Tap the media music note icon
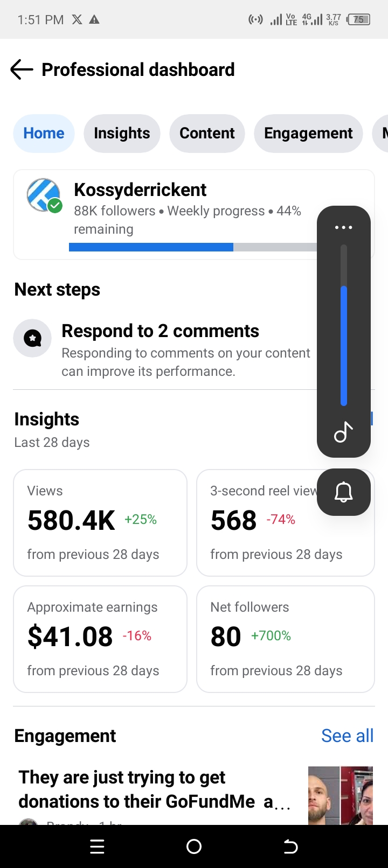Viewport: 388px width, 868px height. pos(343,432)
